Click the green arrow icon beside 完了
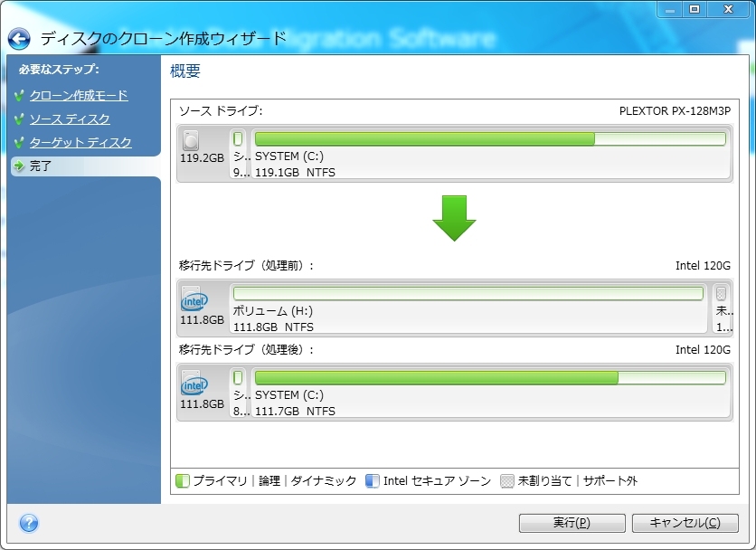Screen dimensions: 756x550 point(19,166)
